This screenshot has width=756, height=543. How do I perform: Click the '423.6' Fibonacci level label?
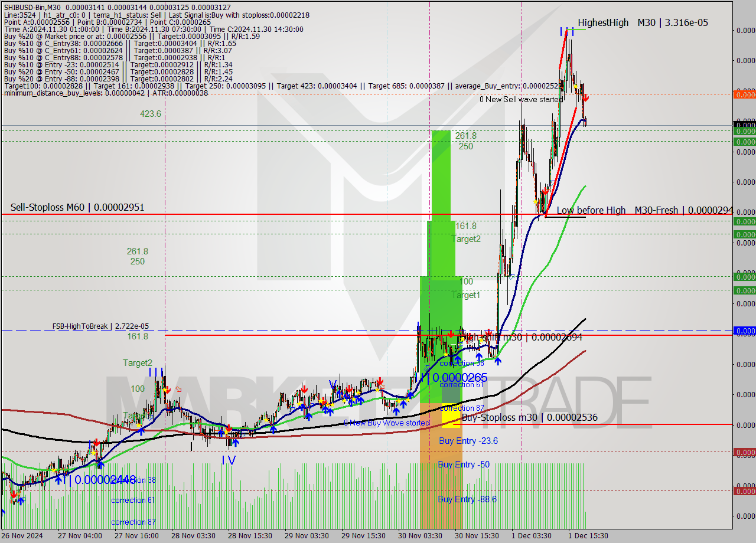[x=151, y=113]
